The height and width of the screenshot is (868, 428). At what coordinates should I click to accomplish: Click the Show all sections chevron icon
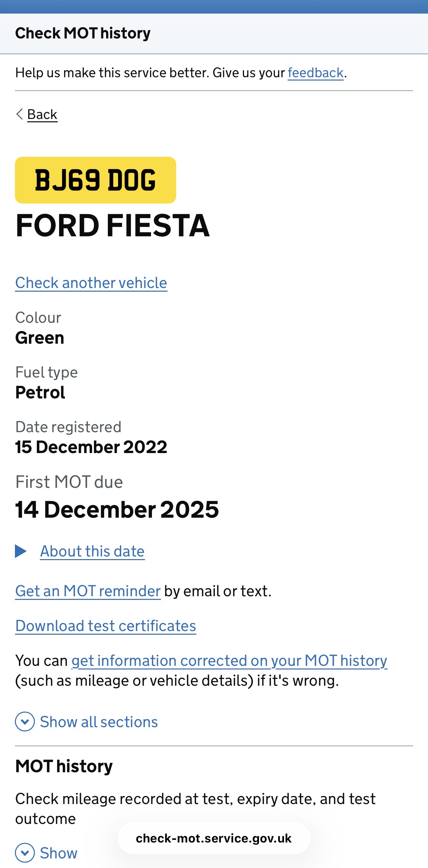tap(25, 722)
